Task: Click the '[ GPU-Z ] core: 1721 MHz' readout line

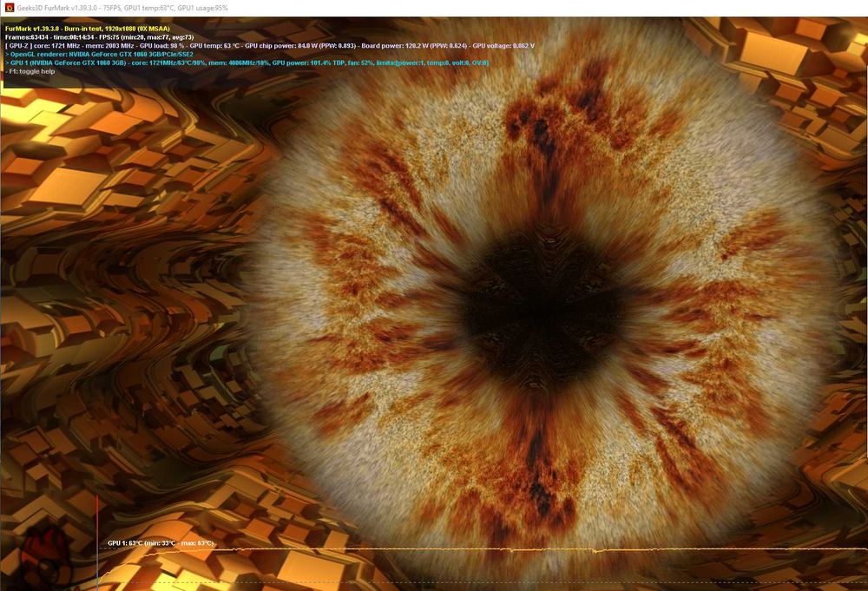Action: pyautogui.click(x=270, y=45)
